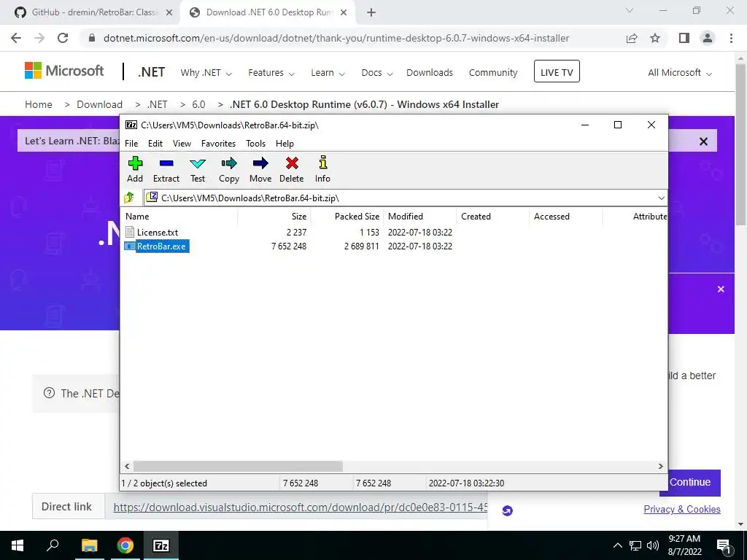The height and width of the screenshot is (560, 747).
Task: Select the RetroBar.exe file row
Action: point(288,246)
